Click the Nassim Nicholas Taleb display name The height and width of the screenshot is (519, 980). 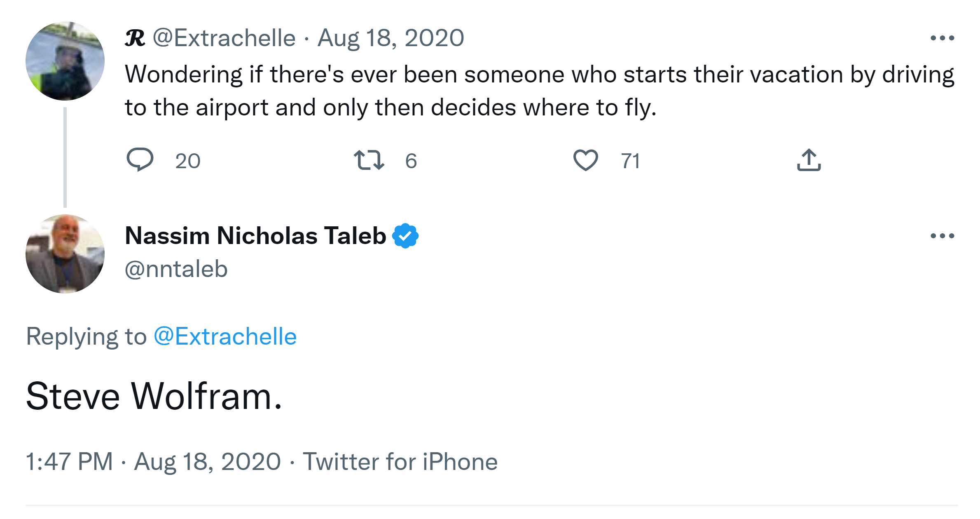255,236
